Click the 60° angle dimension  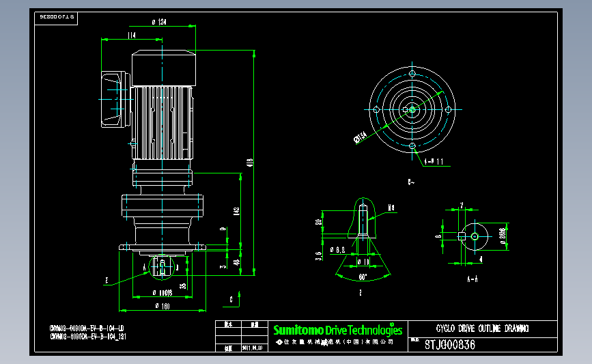coord(363,277)
